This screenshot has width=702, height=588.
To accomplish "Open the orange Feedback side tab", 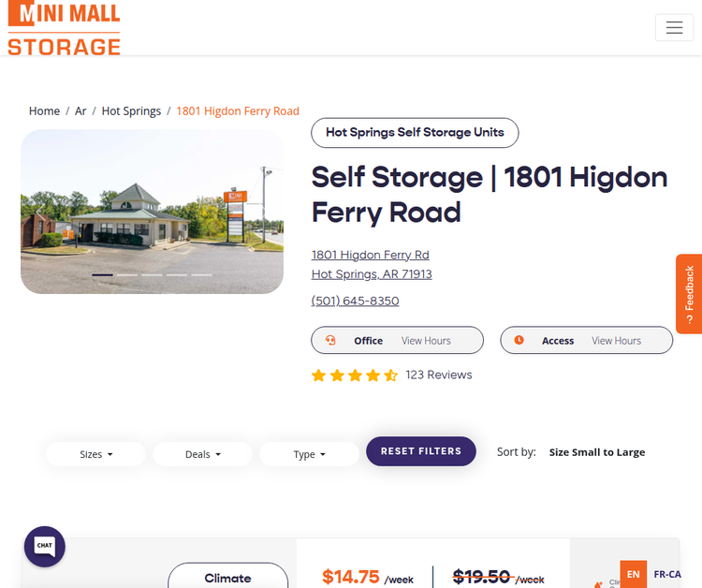I will click(689, 294).
